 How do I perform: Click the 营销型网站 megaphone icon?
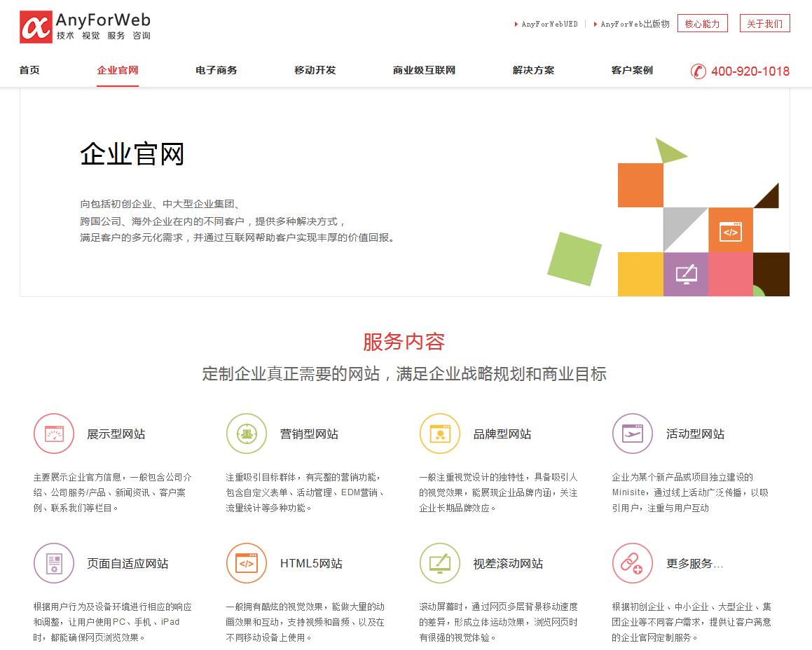tap(247, 434)
